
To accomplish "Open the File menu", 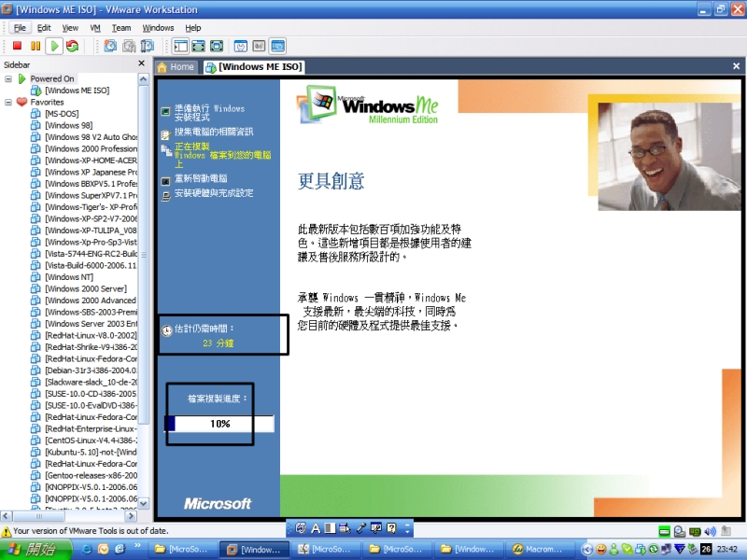I will click(x=20, y=28).
